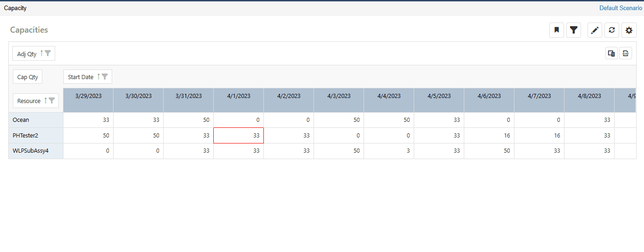Open the settings gear icon
The width and height of the screenshot is (644, 252).
point(629,30)
